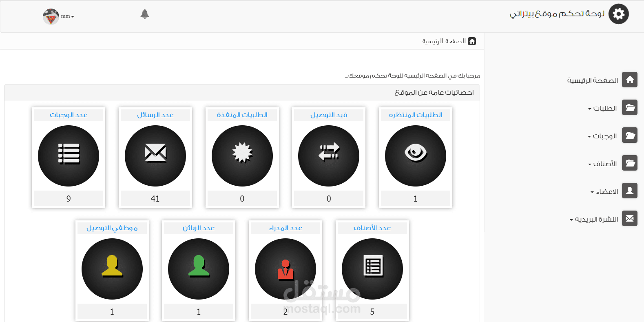
Task: Click the count 1 under موظفي التوصيل
Action: [112, 311]
